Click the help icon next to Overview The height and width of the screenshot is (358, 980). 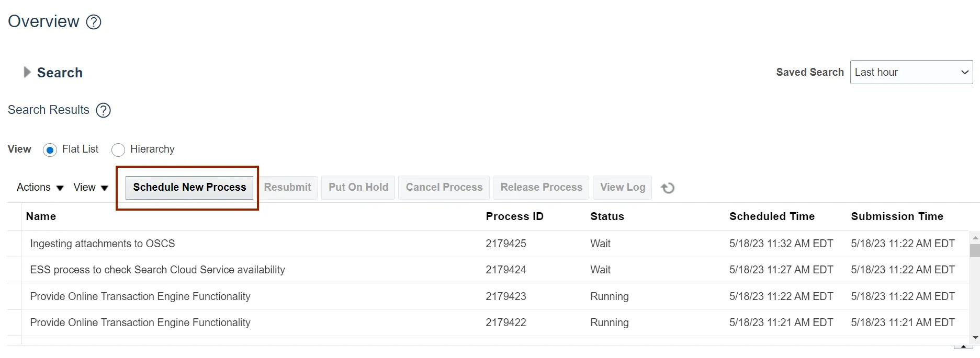pyautogui.click(x=94, y=22)
